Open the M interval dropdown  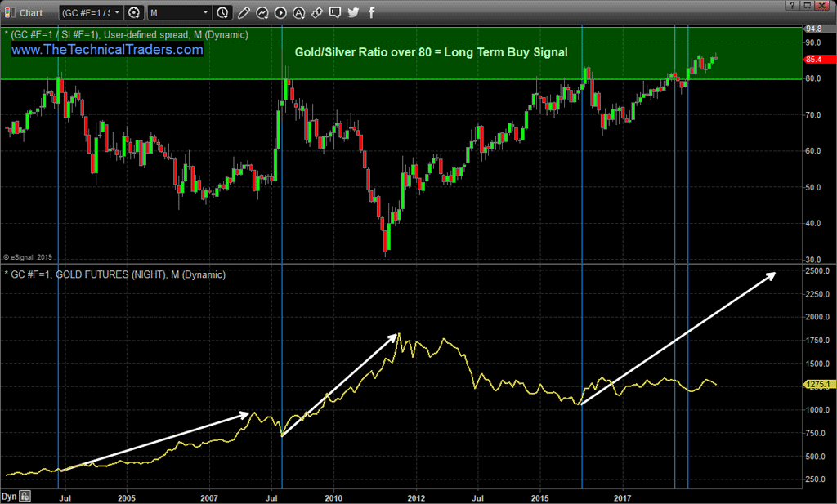(178, 12)
